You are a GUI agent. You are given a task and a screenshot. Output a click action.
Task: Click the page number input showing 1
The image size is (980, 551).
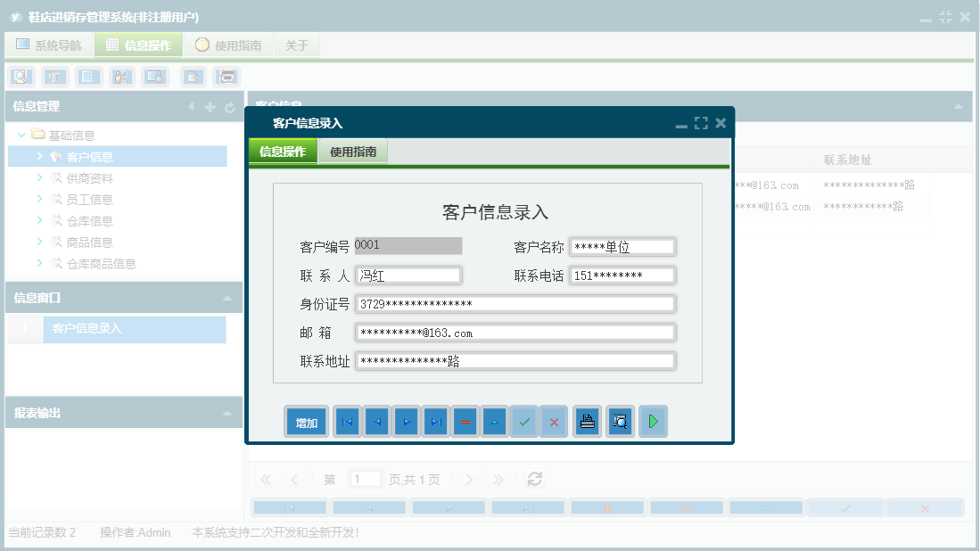[x=365, y=479]
